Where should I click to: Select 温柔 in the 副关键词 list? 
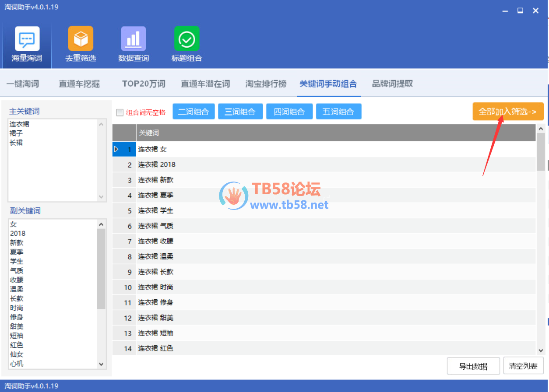click(x=17, y=289)
